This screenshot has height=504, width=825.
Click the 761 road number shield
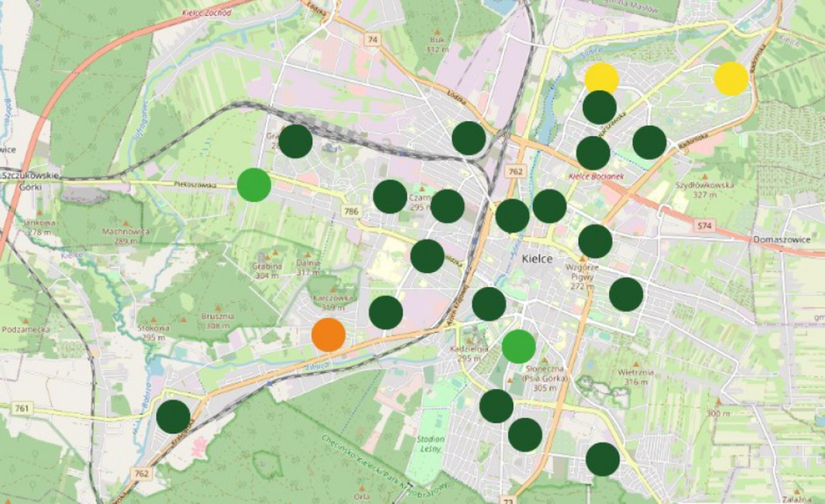pos(21,408)
